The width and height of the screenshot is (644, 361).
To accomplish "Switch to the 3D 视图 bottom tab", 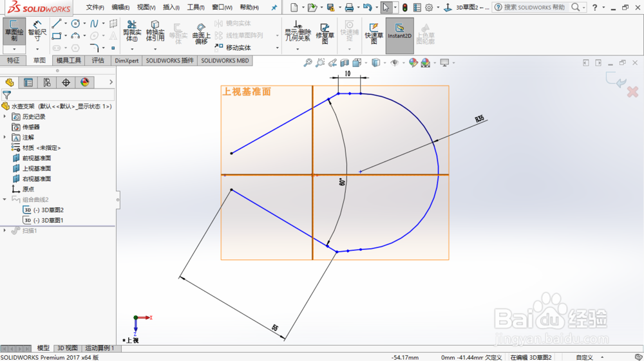I will [68, 348].
